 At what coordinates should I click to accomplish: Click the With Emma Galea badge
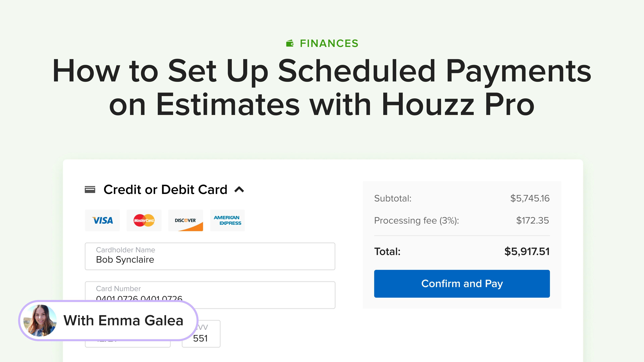[108, 321]
